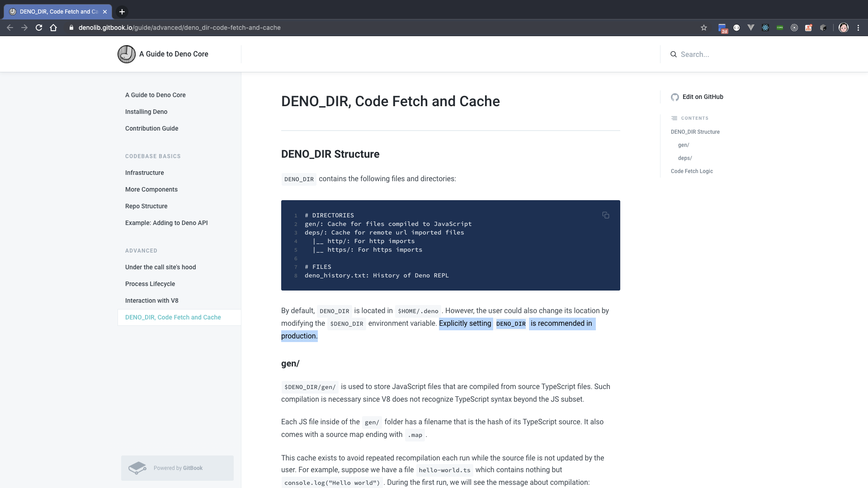The image size is (868, 488).
Task: Open Interaction with V8 page
Action: click(x=152, y=300)
